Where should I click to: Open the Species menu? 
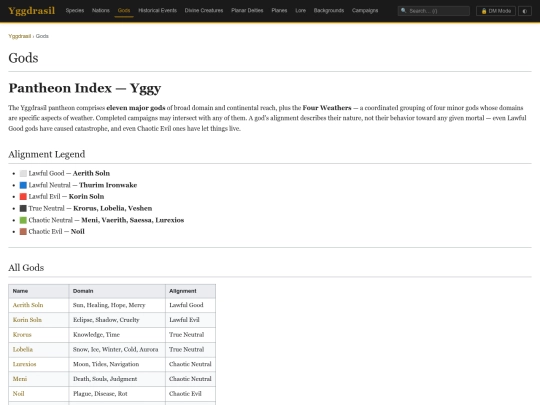[75, 11]
